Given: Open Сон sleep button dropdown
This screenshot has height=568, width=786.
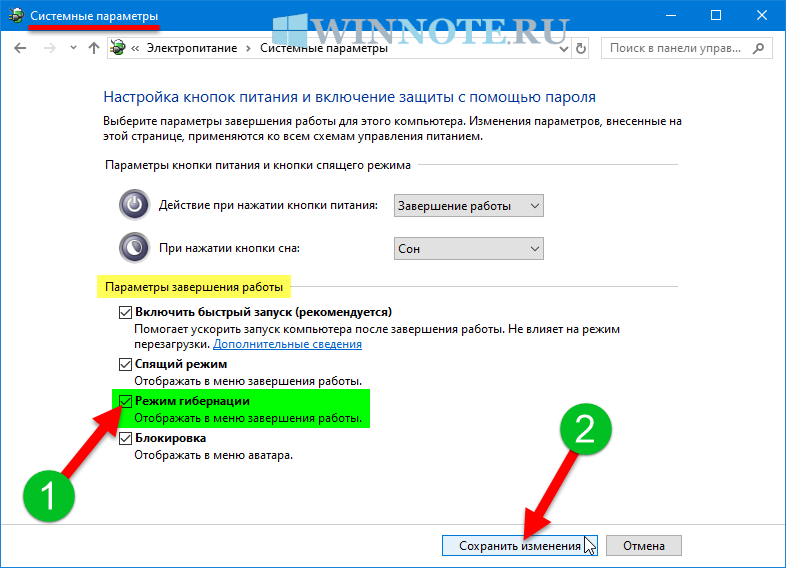Looking at the screenshot, I should tap(469, 249).
